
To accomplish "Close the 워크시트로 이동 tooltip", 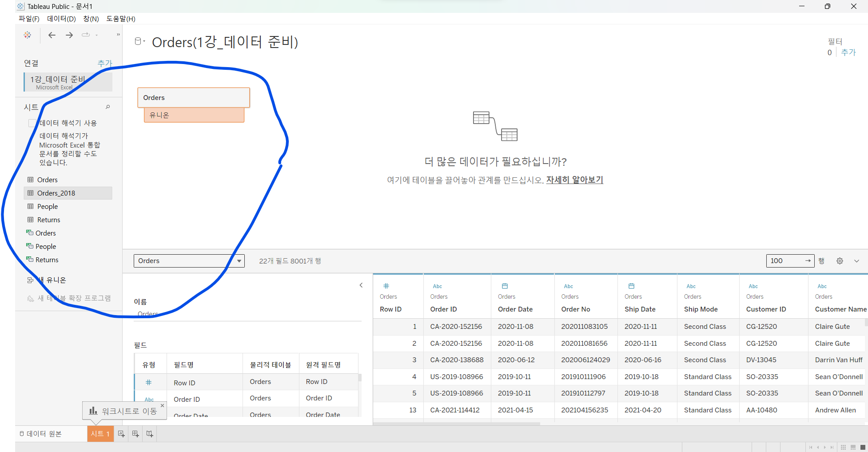I will coord(163,405).
